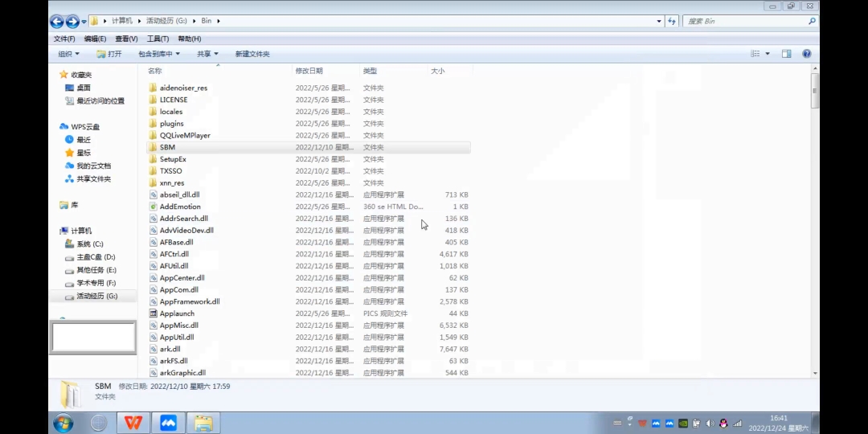Expand the arrow after Bin in breadcrumb
This screenshot has height=434, width=868.
[219, 21]
